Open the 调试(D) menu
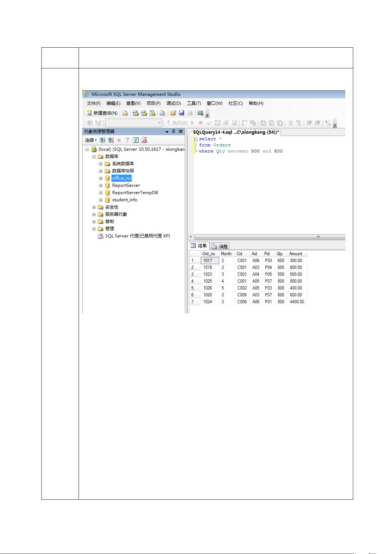 point(174,103)
